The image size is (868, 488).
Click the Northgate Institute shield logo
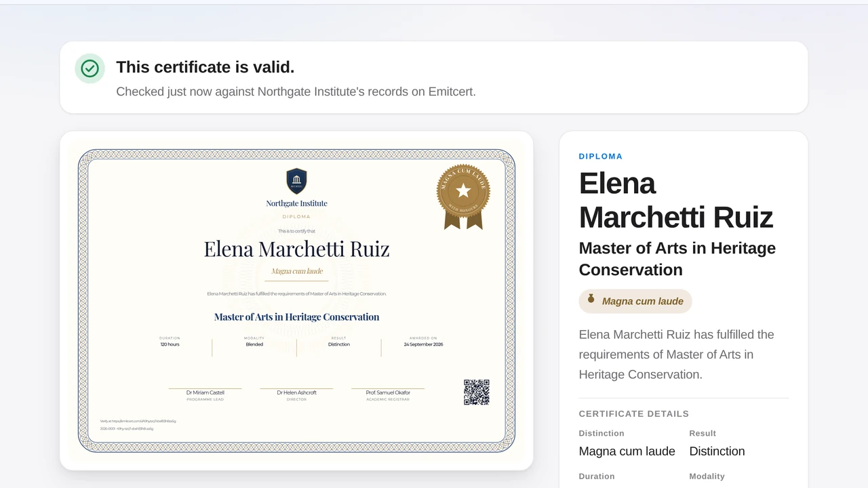click(x=296, y=181)
